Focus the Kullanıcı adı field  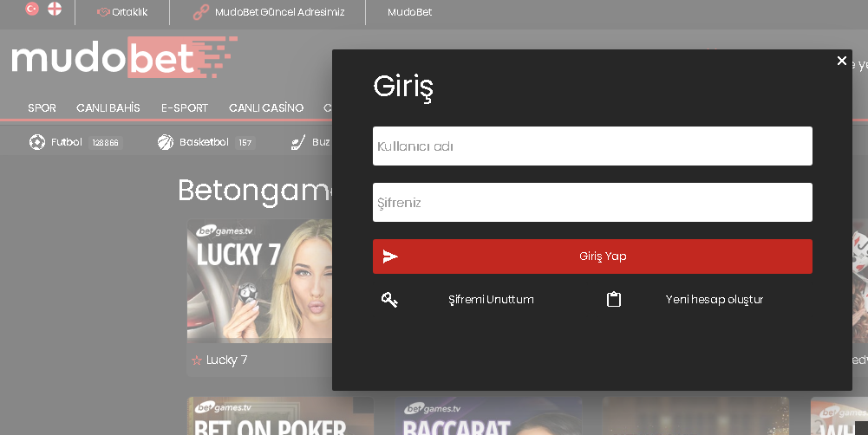click(592, 146)
